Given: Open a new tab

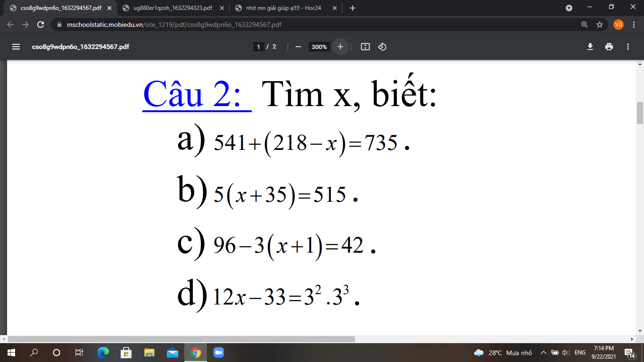Looking at the screenshot, I should [353, 8].
